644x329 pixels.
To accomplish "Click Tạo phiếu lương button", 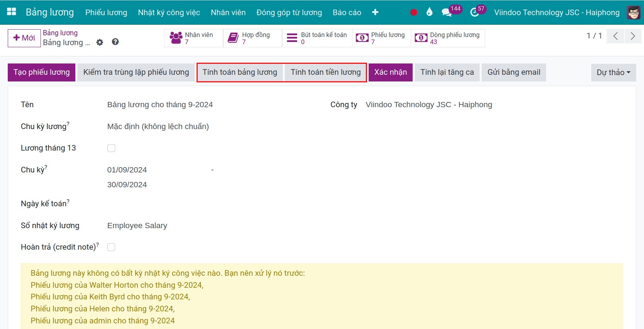I will [x=42, y=72].
